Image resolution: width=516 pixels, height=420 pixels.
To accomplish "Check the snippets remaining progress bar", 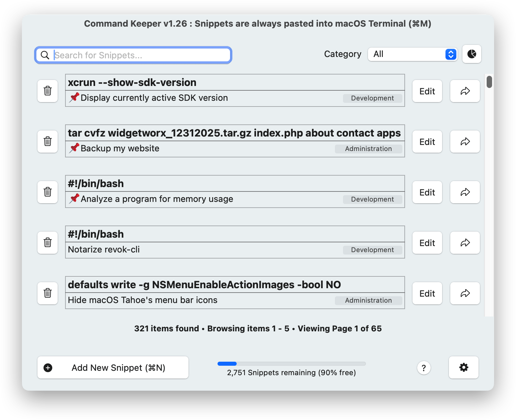I will [x=291, y=364].
